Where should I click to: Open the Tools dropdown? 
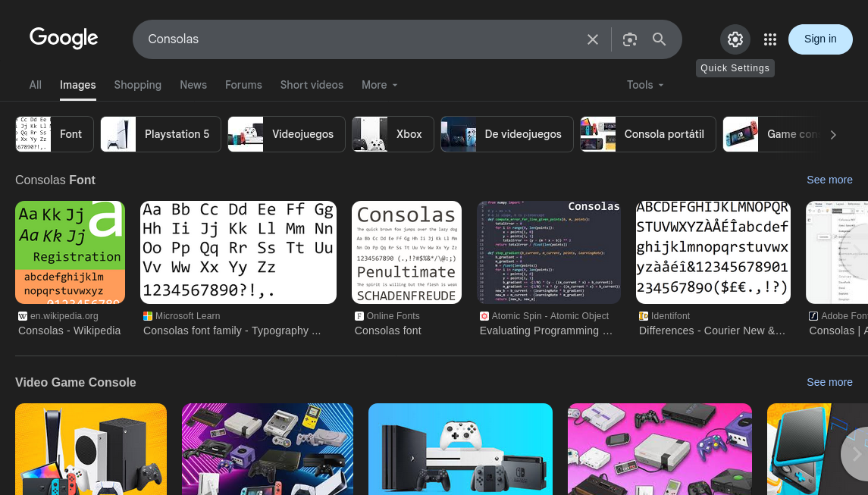(645, 85)
